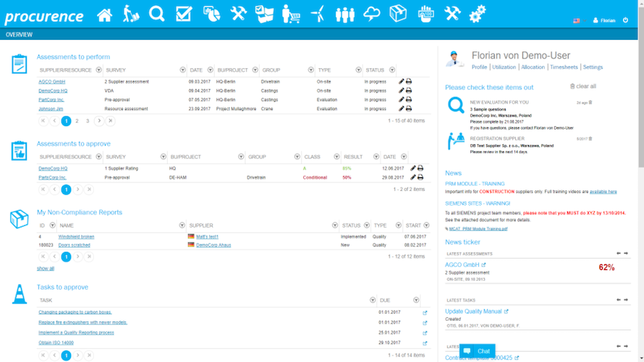Viewport: 644px width, 362px height.
Task: Click the language flag selector
Action: 577,20
